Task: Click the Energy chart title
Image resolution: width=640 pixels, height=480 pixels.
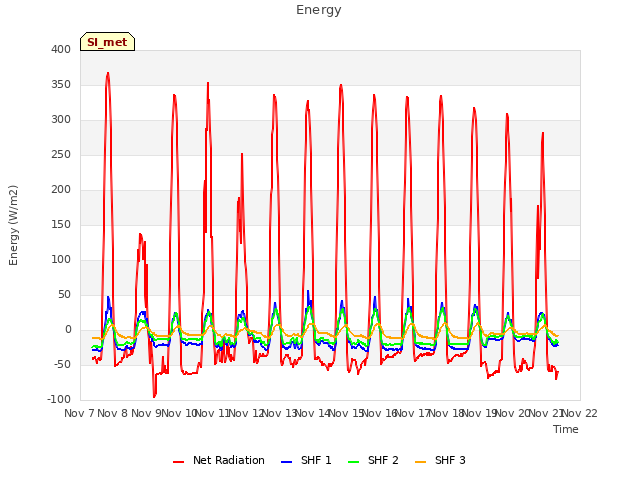Action: click(318, 10)
